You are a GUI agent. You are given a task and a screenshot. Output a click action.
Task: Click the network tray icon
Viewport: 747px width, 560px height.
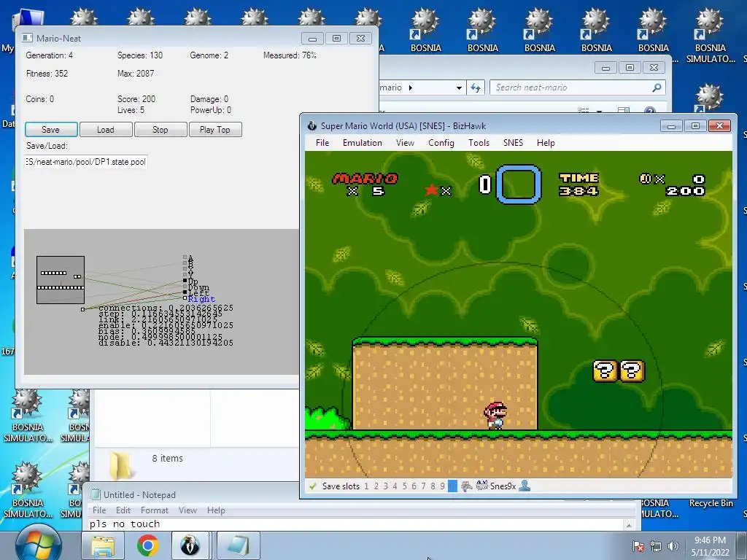[656, 546]
